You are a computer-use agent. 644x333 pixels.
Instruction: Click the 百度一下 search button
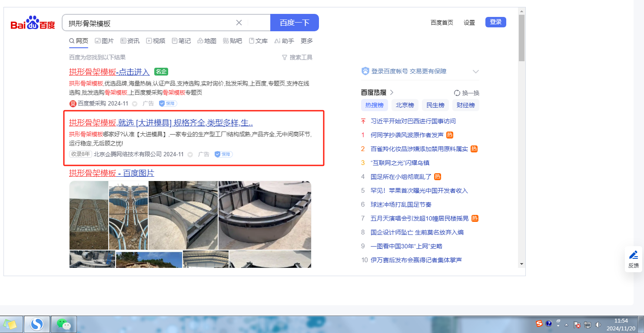(x=295, y=23)
